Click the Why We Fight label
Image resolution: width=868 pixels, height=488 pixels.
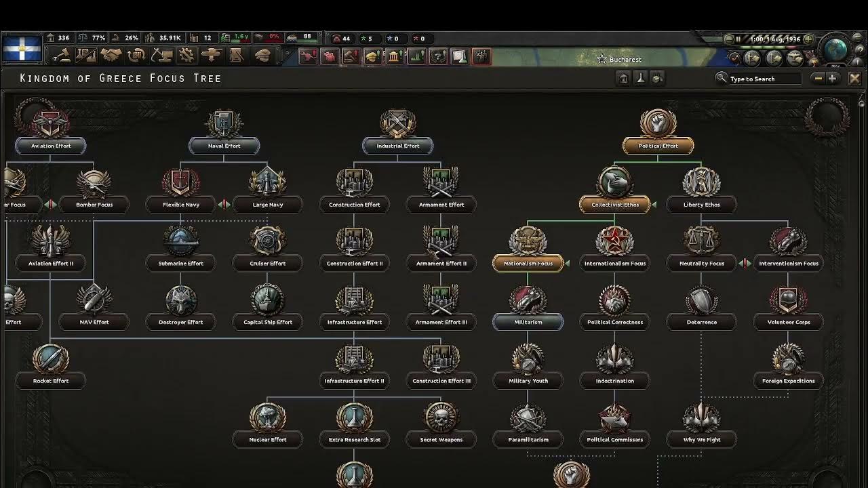click(x=701, y=440)
